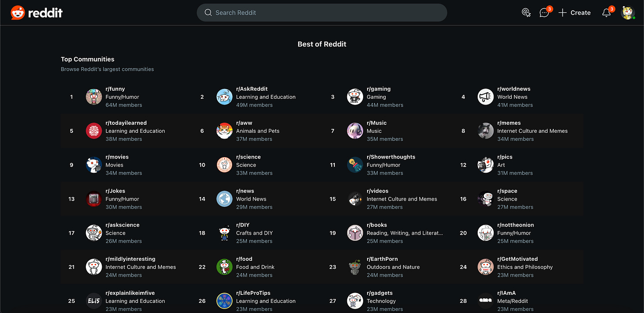Open the r/videos community link
The height and width of the screenshot is (313, 644).
(x=377, y=191)
